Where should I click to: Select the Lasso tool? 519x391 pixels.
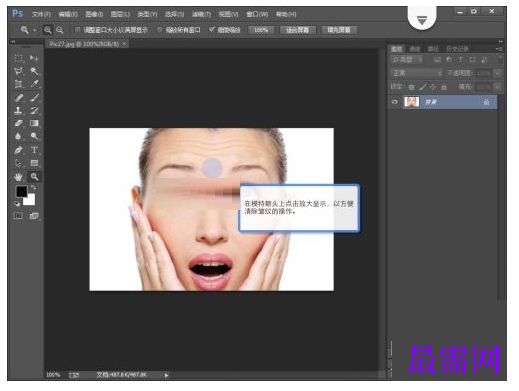click(18, 71)
